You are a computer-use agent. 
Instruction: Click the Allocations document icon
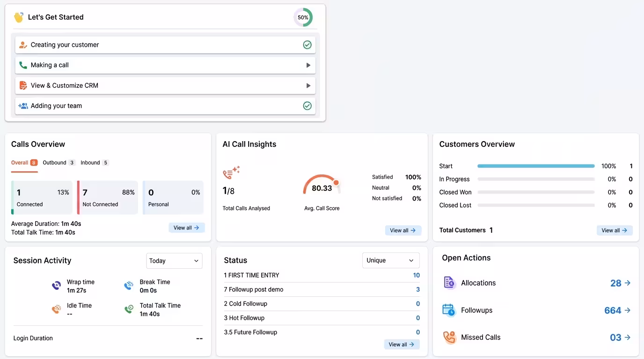coord(449,283)
